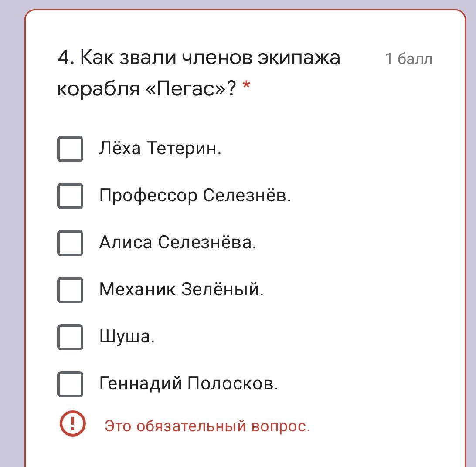Click the words 'корабля «Пегас»?' in the question
The width and height of the screenshot is (476, 467).
(x=146, y=89)
